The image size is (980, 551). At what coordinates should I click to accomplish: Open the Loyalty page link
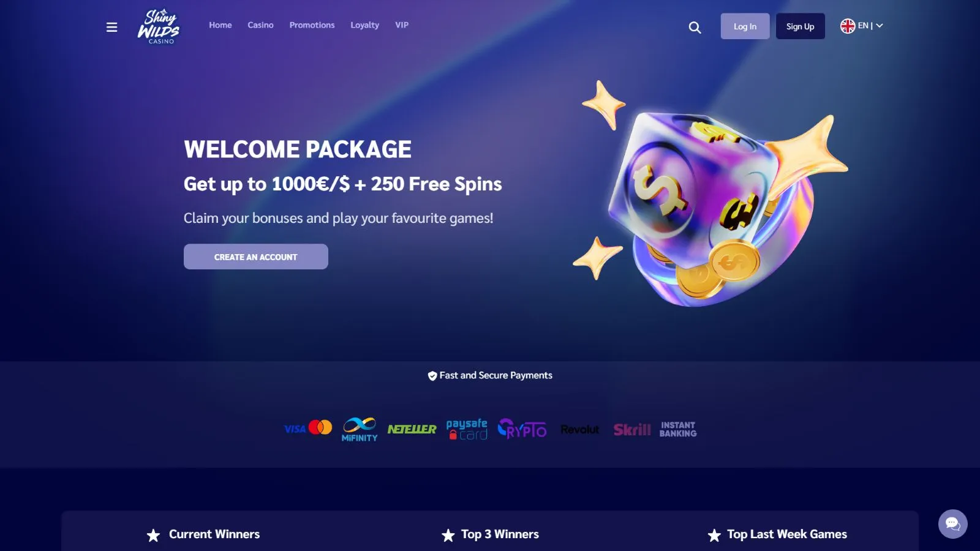(364, 25)
